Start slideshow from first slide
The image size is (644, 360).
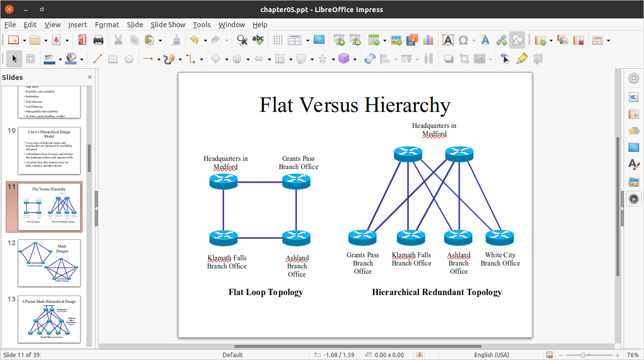coord(339,40)
